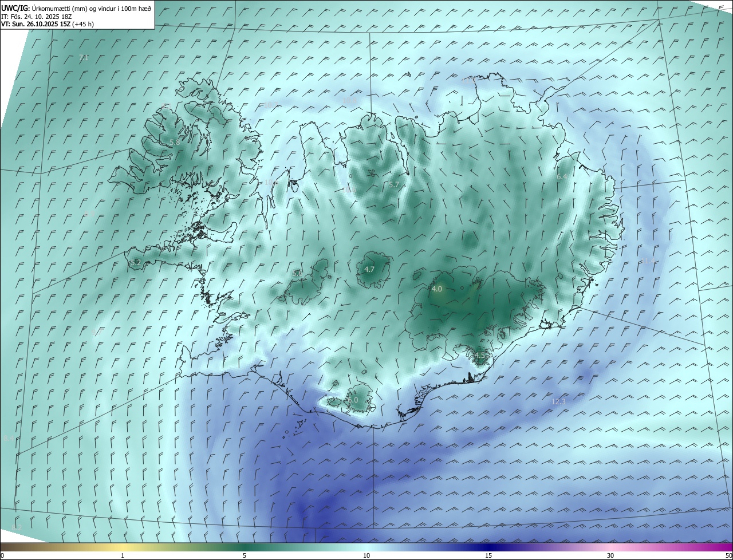Click the 10 tick on the color scale
The width and height of the screenshot is (733, 560).
(366, 555)
